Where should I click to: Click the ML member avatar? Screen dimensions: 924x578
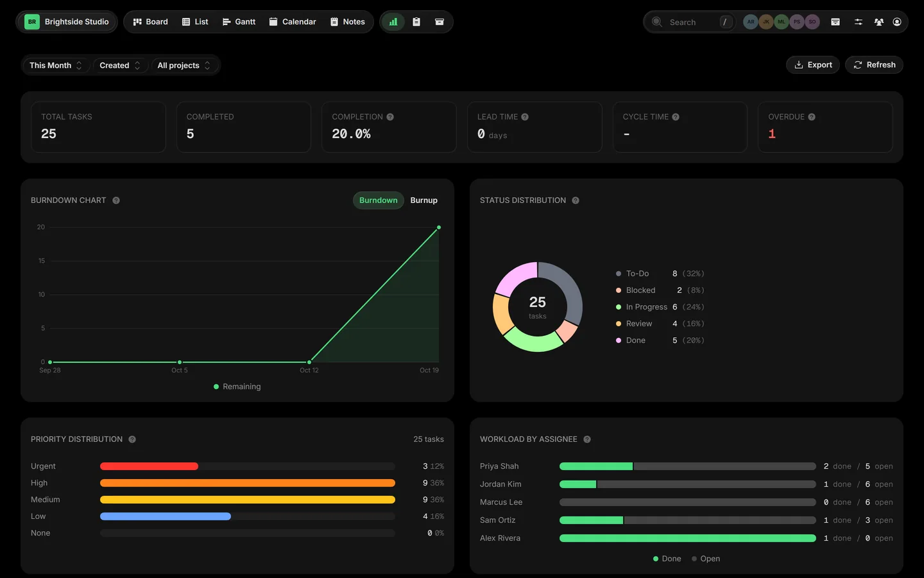782,22
